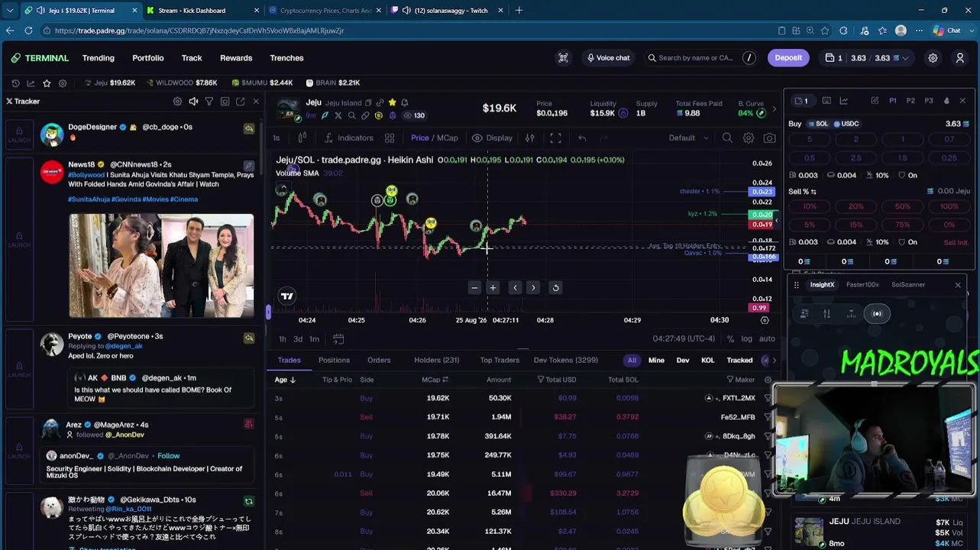Expand token stats with right chevron
This screenshot has height=550, width=980.
tap(774, 109)
